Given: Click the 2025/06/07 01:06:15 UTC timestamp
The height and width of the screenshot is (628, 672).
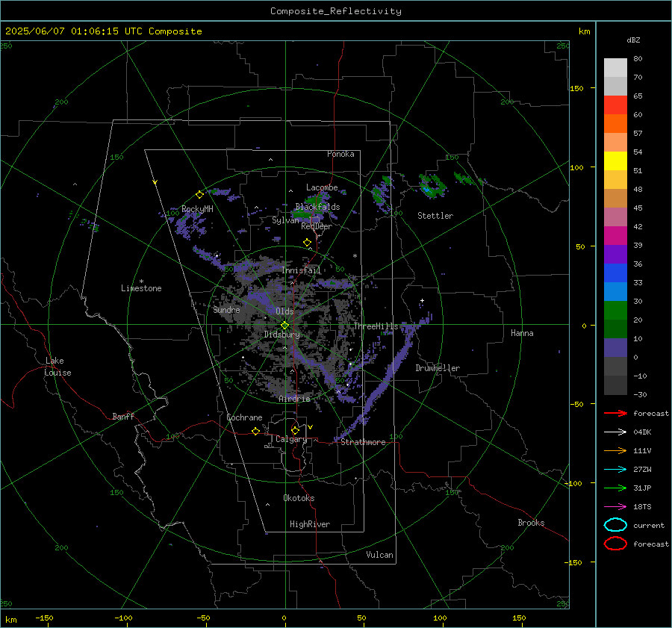Looking at the screenshot, I should [x=103, y=31].
